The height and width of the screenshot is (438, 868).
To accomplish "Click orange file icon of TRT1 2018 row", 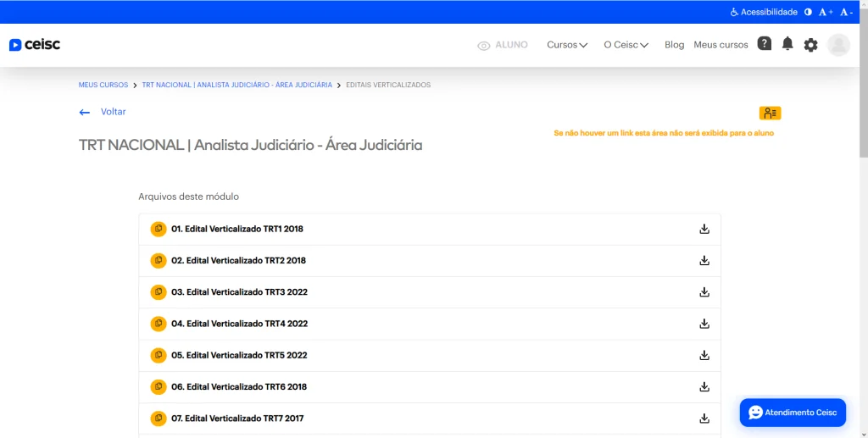I will [159, 229].
